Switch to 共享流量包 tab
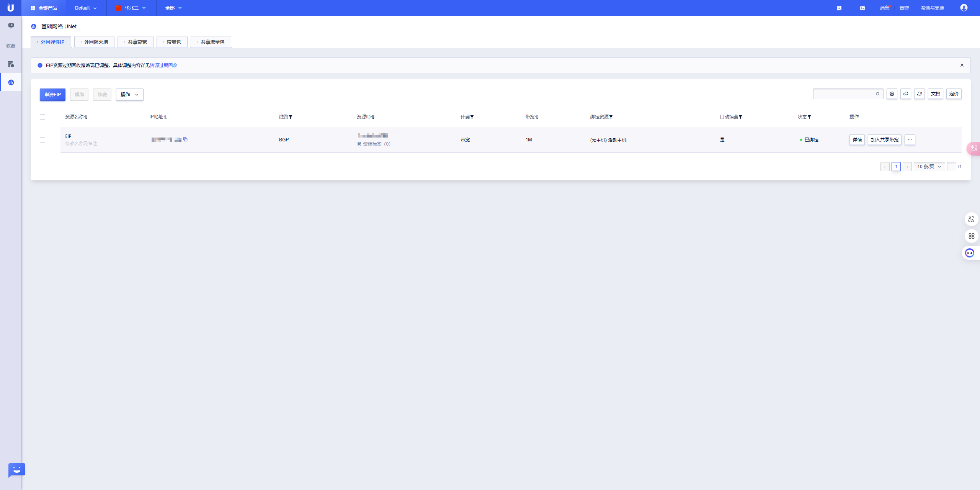The height and width of the screenshot is (490, 980). [x=211, y=42]
